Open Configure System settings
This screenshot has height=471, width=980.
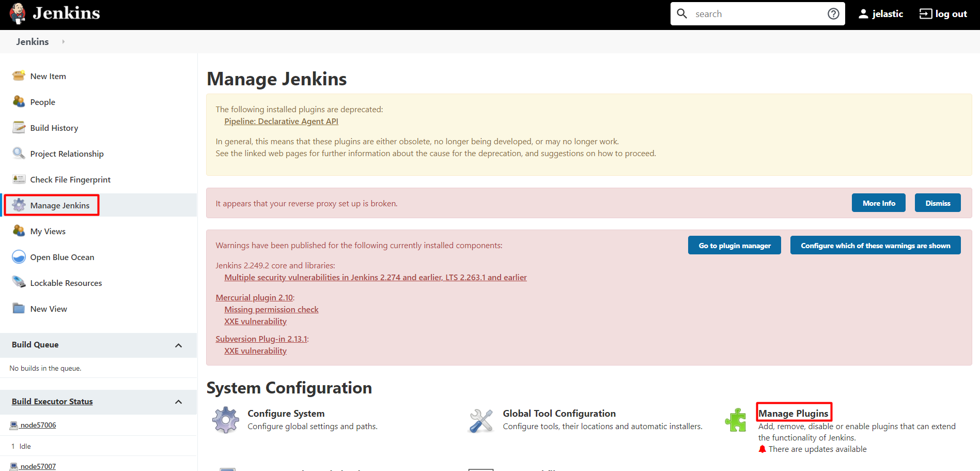286,414
